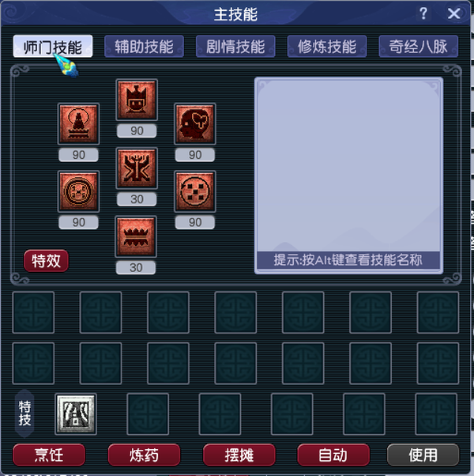Switch to the 修炼技能 tab

click(x=327, y=47)
